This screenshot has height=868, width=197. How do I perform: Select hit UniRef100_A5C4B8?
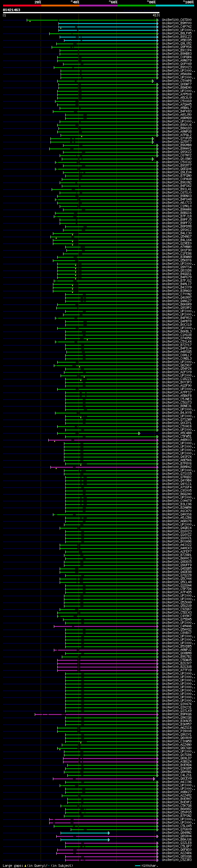pos(176,433)
